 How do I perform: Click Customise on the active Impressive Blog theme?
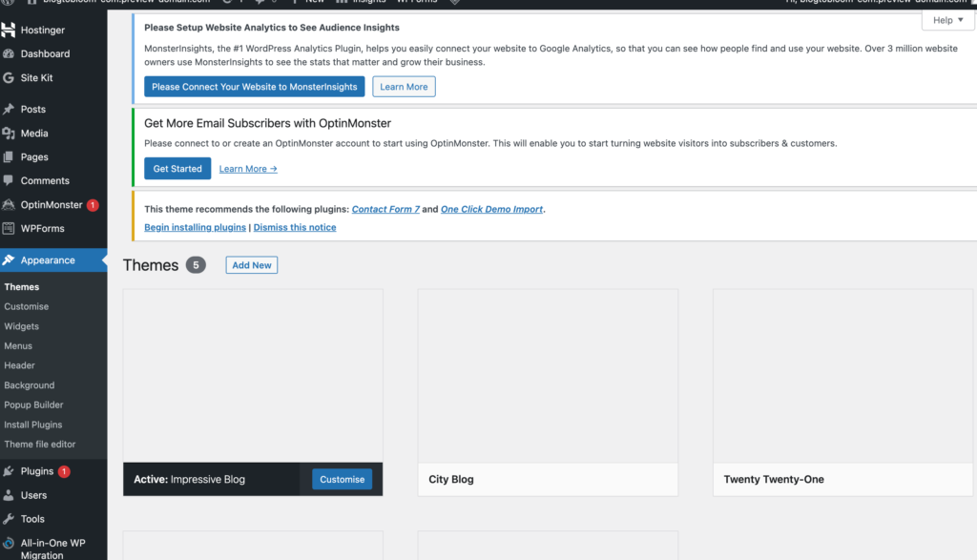pos(343,479)
